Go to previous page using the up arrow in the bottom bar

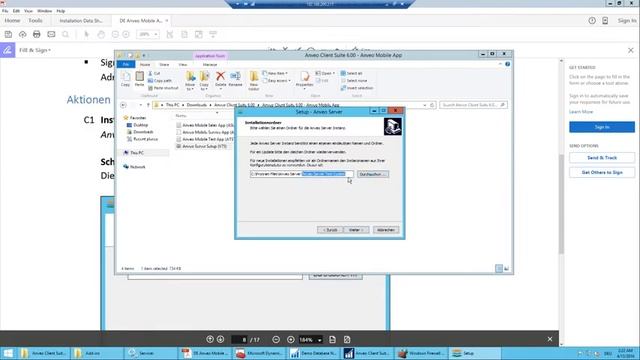pos(210,339)
